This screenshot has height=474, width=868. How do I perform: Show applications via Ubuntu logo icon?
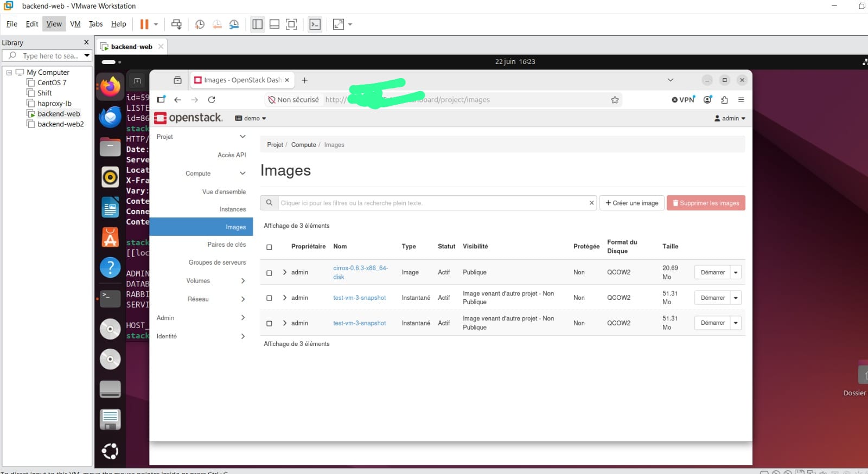110,451
